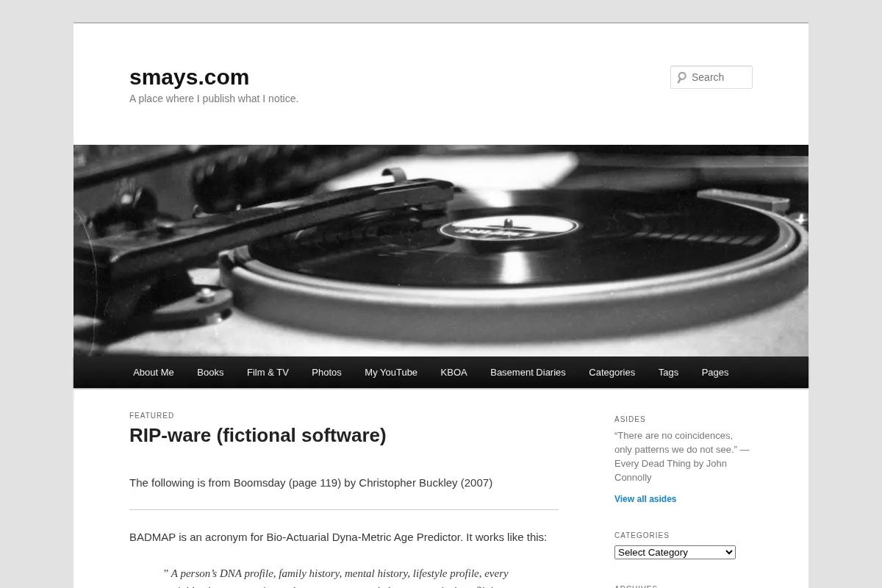Go to the Books menu item
This screenshot has width=882, height=588.
pos(210,373)
